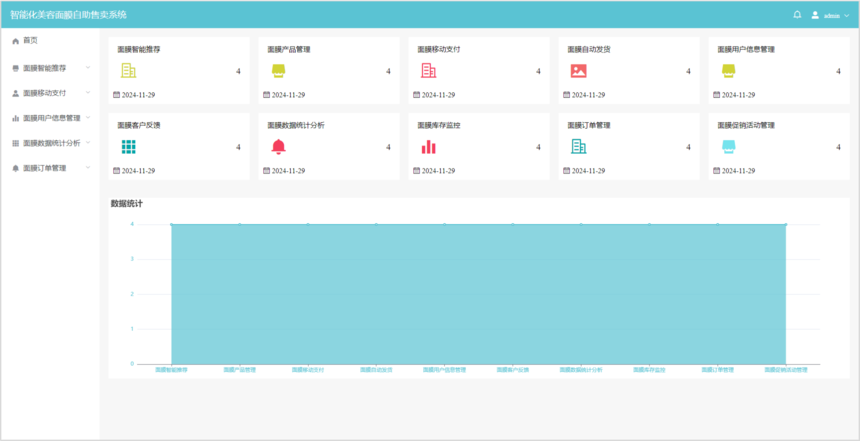Click the yellow shop icon on 面膜产品管理 card
860x441 pixels.
point(278,71)
